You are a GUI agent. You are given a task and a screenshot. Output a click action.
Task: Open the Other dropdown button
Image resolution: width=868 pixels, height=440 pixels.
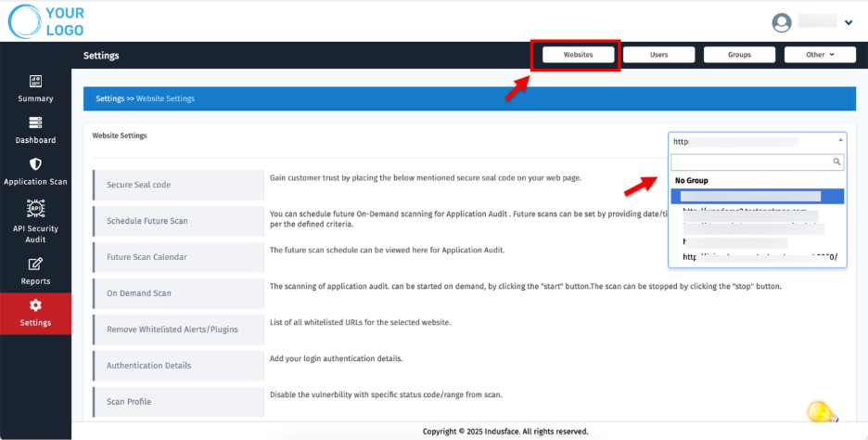coord(820,55)
